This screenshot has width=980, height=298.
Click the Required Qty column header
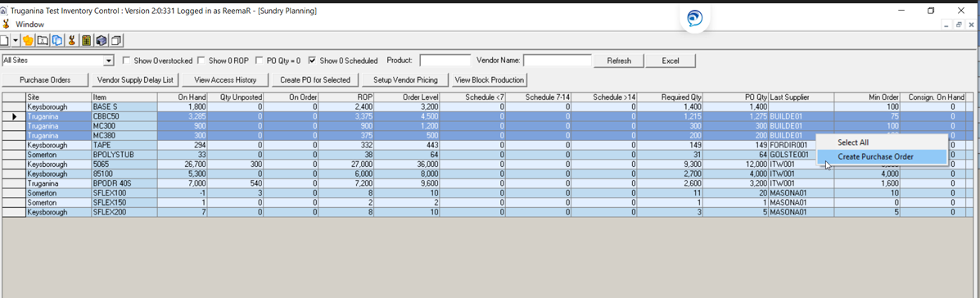click(x=671, y=97)
